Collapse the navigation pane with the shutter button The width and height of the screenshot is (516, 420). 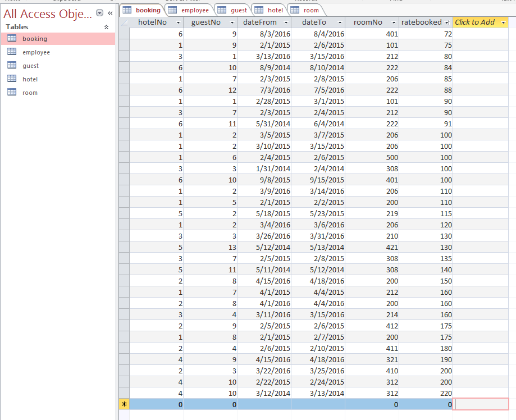(109, 12)
